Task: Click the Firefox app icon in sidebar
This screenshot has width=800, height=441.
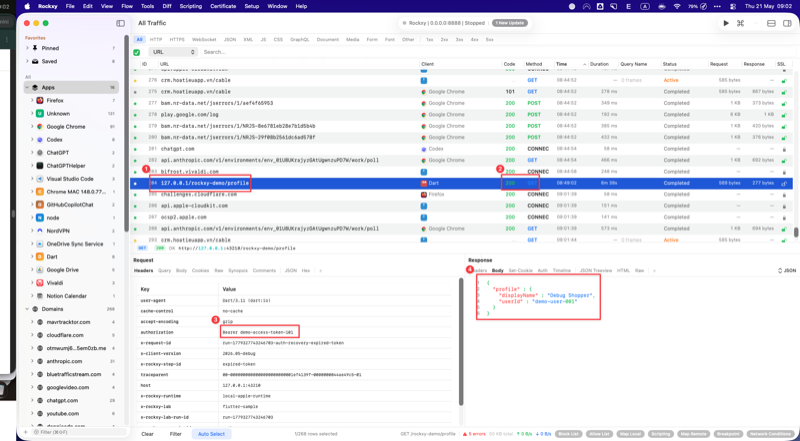Action: coord(40,101)
